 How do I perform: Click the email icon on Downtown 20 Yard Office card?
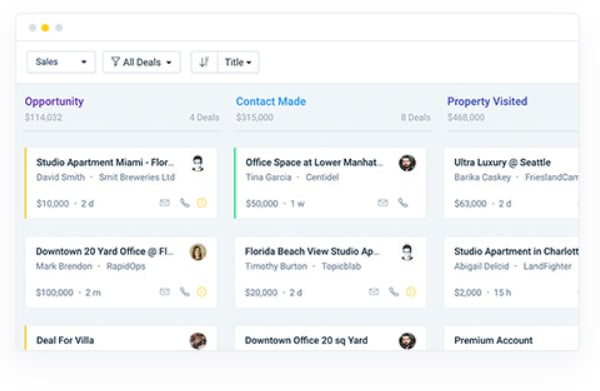[x=165, y=292]
